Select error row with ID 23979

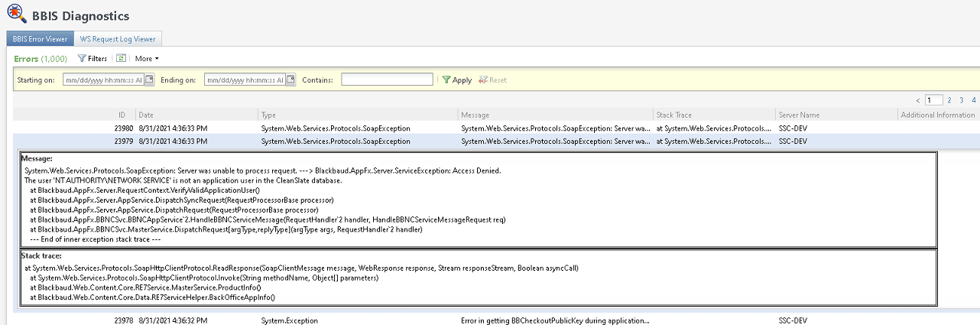click(496, 141)
